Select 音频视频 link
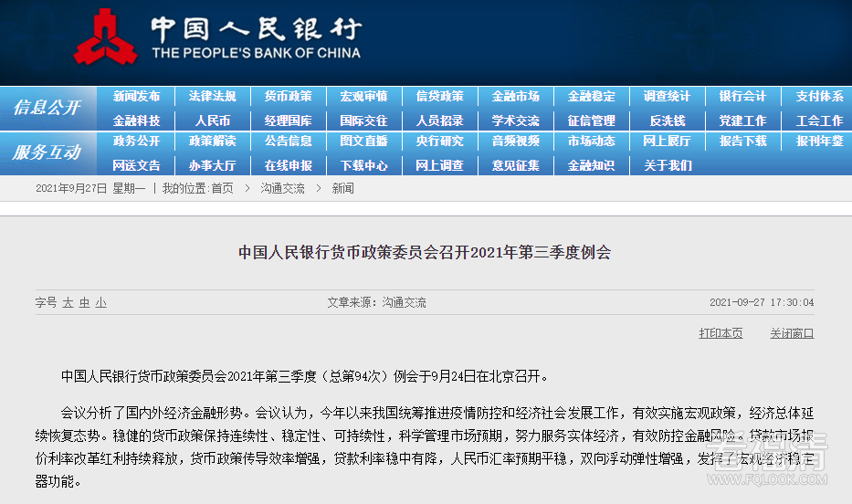 516,142
